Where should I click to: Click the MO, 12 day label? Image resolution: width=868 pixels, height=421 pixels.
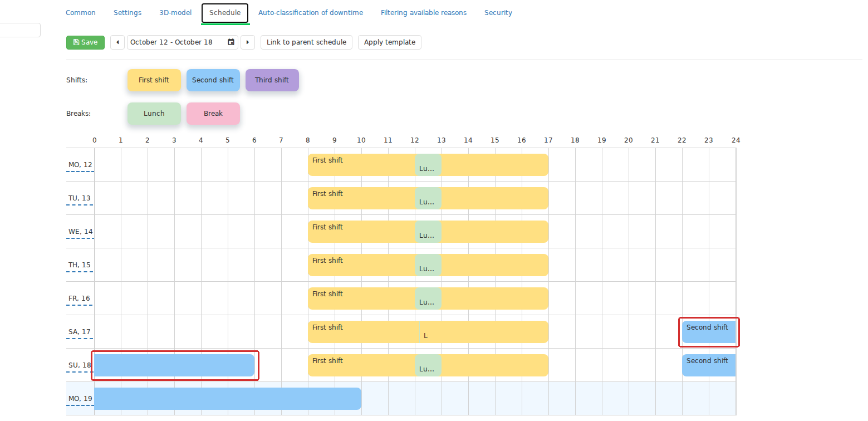pos(80,165)
